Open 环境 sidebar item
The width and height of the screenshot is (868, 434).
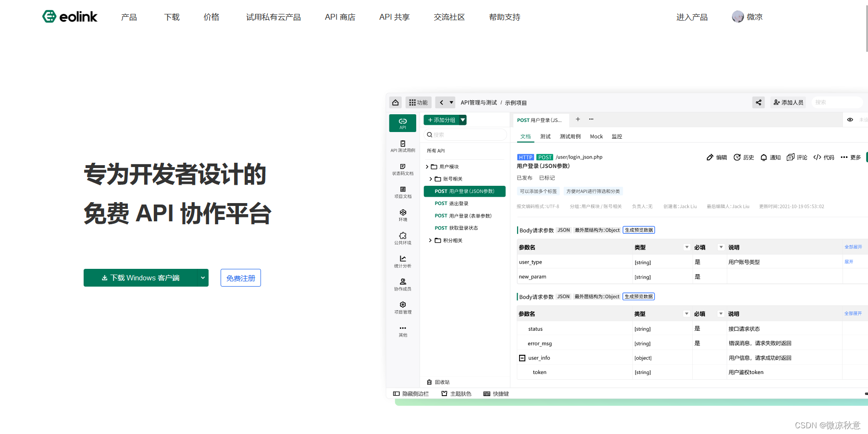pyautogui.click(x=403, y=216)
